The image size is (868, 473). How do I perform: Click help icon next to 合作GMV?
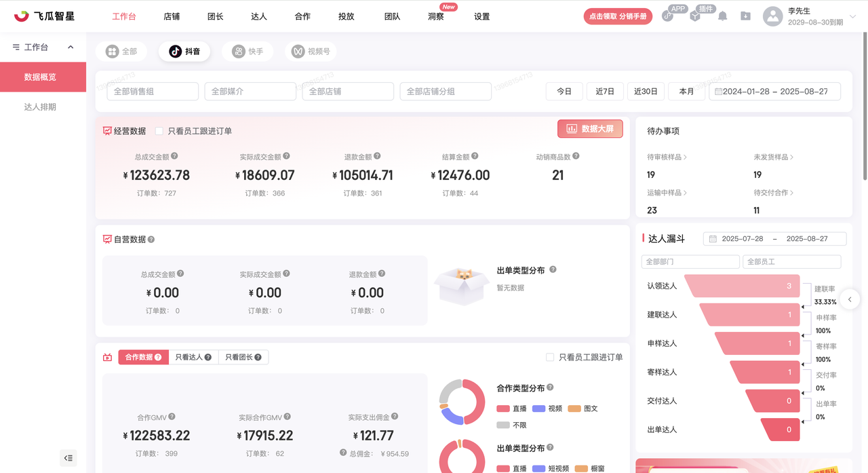point(172,417)
